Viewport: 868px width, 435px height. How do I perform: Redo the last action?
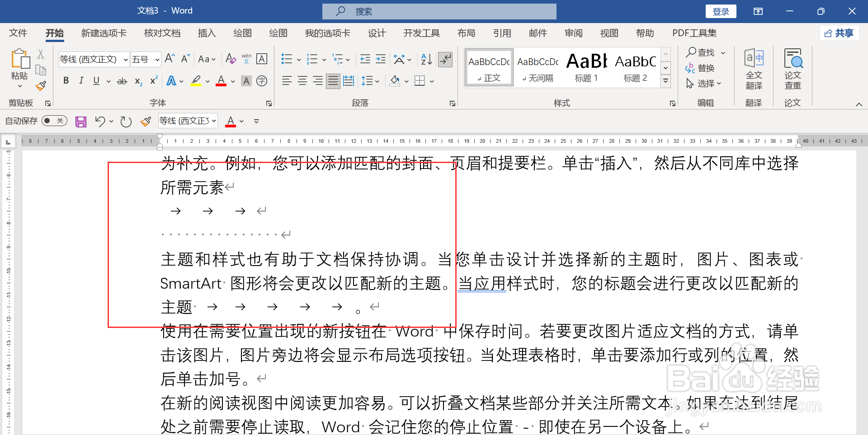(x=126, y=122)
